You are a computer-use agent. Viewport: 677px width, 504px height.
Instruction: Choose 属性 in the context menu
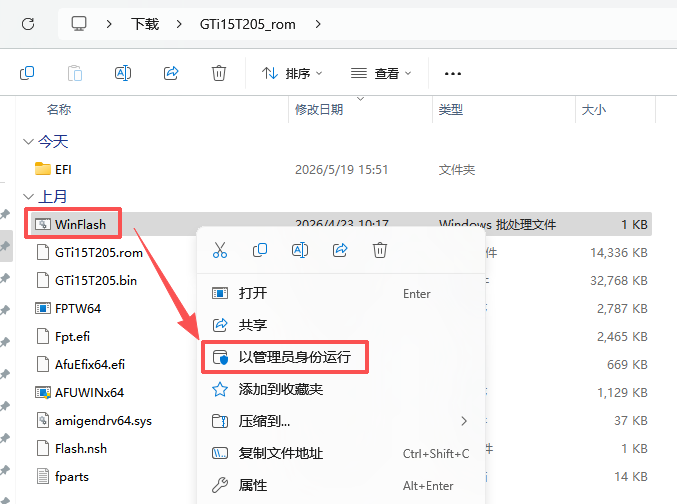tap(341, 485)
